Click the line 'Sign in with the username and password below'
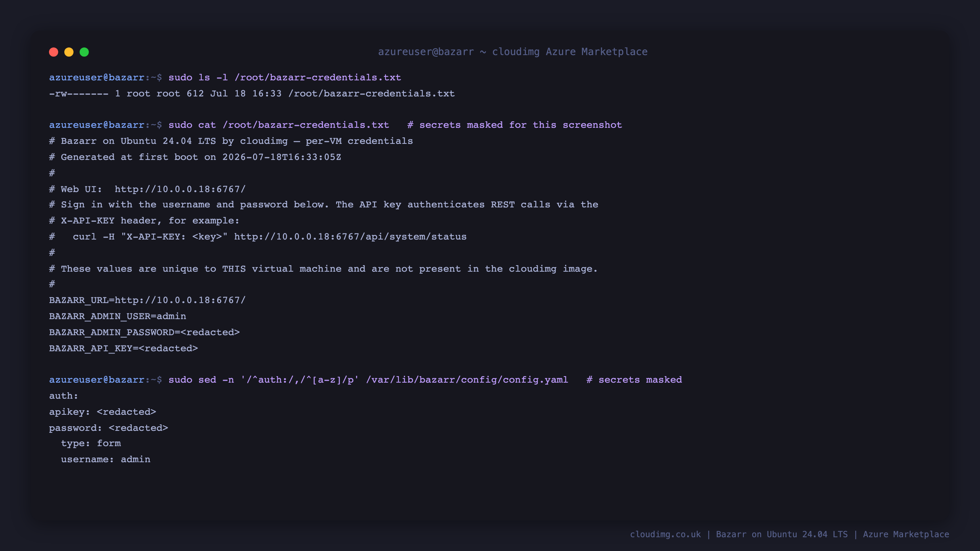This screenshot has height=551, width=980. (x=323, y=204)
